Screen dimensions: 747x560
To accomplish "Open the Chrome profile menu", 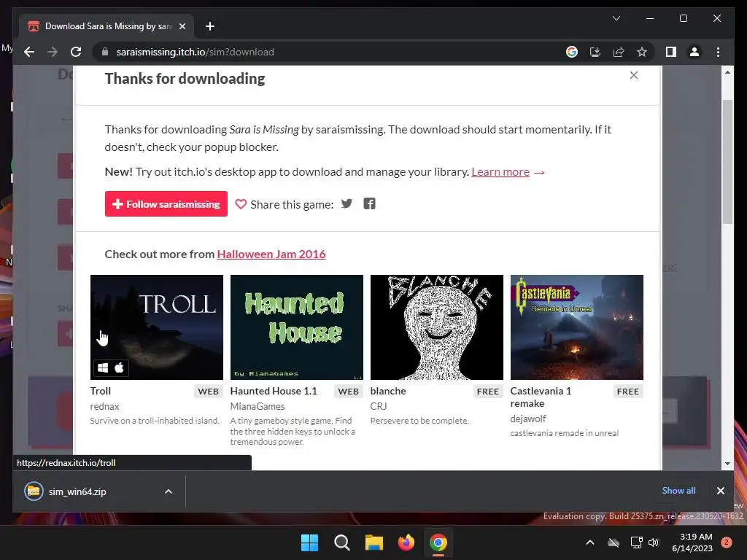I will coord(694,52).
